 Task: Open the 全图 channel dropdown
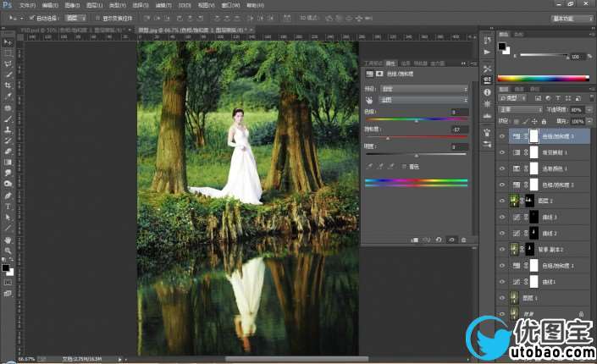pos(424,100)
